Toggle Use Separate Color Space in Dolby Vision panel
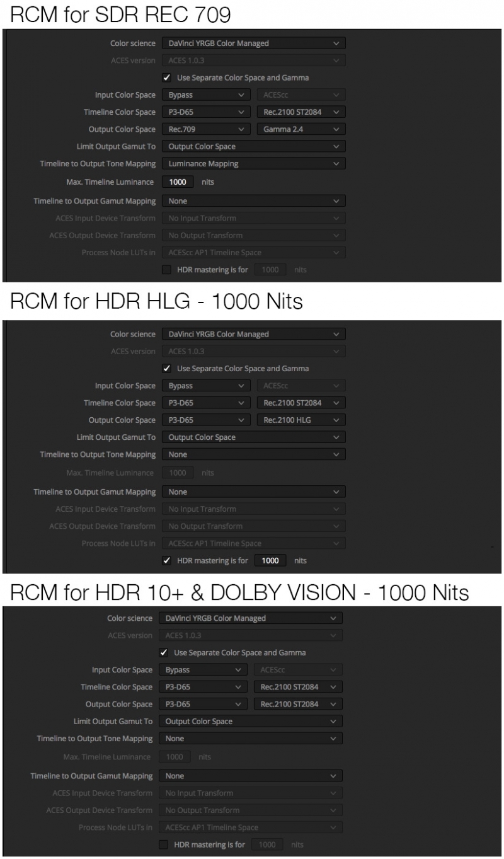Screen dimensions: 504x859 pos(164,653)
